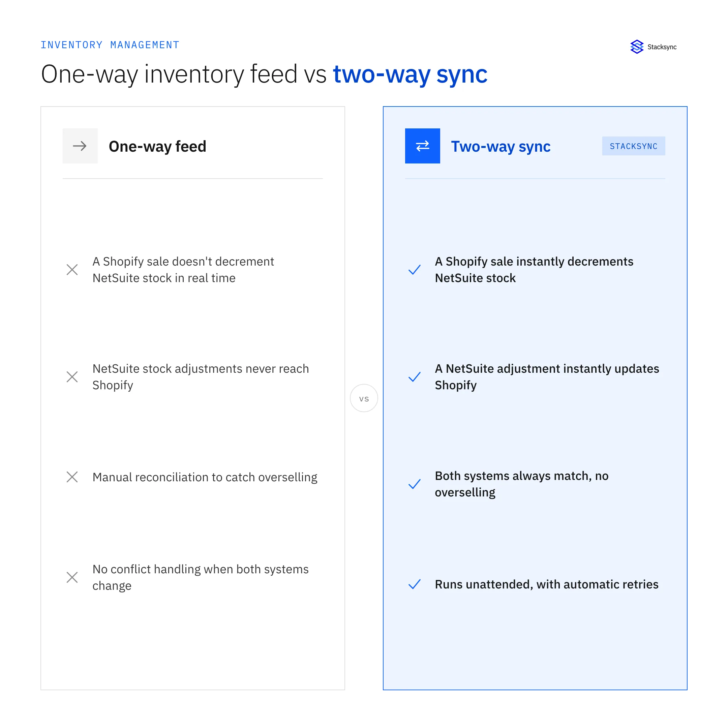
Task: Click the 'One-way inventory feed vs' headline text
Action: 184,74
